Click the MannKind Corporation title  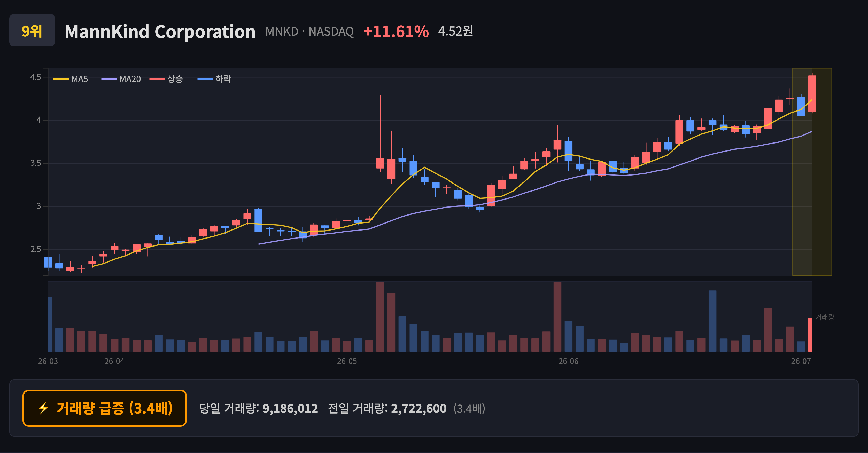pos(160,32)
